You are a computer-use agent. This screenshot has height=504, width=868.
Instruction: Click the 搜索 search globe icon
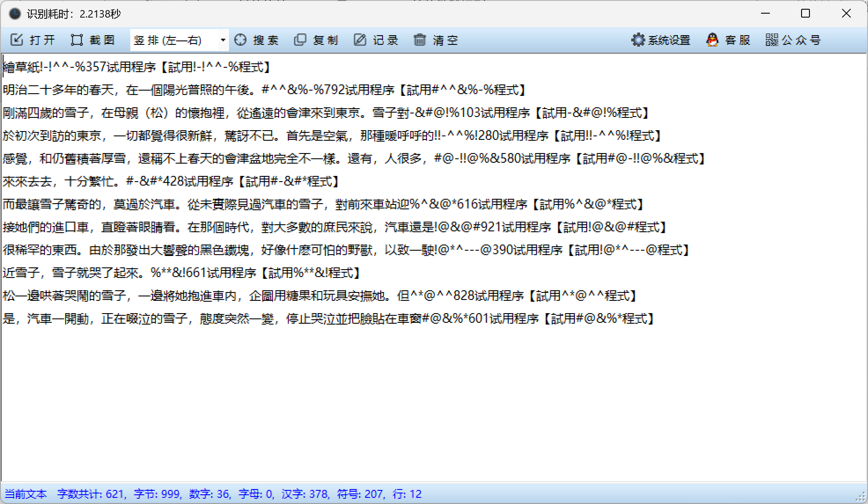click(x=240, y=40)
